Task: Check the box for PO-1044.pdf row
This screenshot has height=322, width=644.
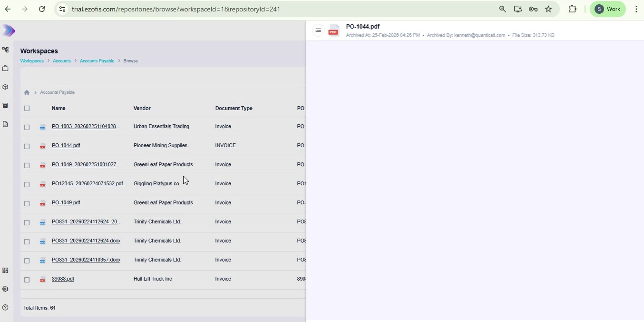Action: (x=27, y=146)
